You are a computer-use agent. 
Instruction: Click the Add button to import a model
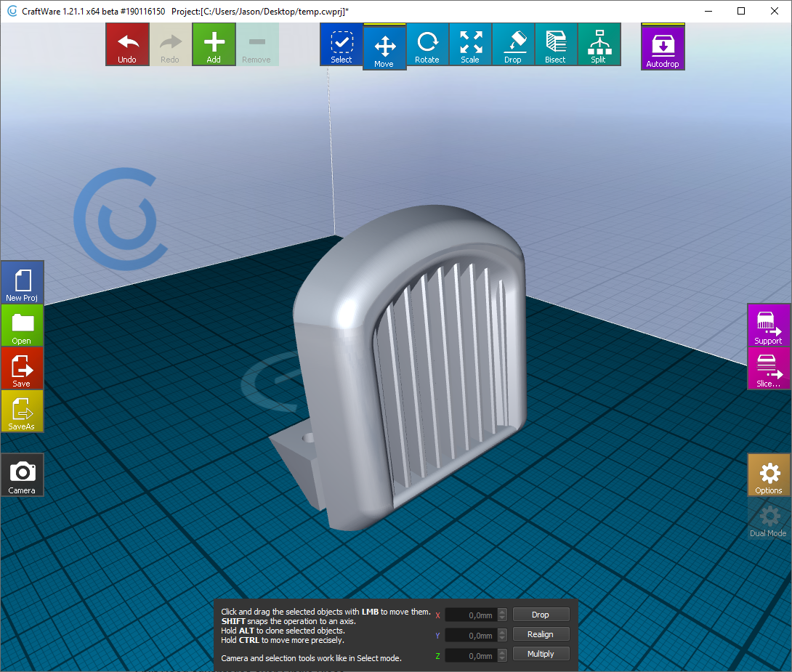coord(214,44)
